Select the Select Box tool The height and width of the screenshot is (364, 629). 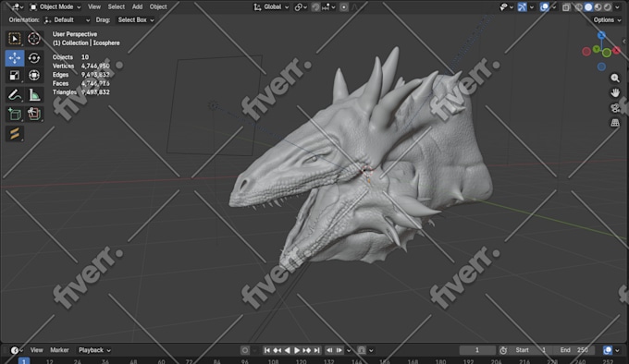tap(15, 39)
